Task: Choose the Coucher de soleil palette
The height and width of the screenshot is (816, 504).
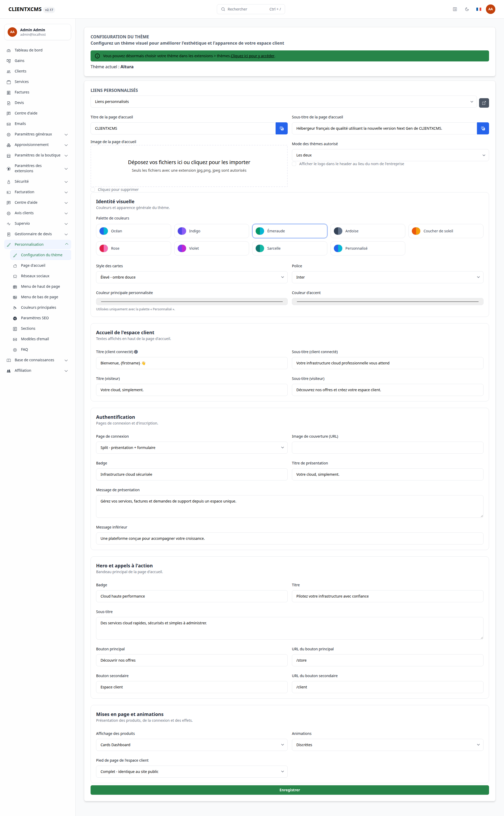Action: point(446,231)
